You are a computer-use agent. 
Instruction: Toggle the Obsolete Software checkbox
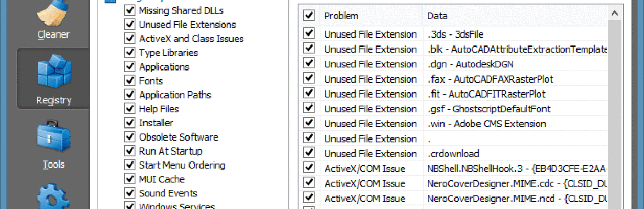[x=129, y=137]
